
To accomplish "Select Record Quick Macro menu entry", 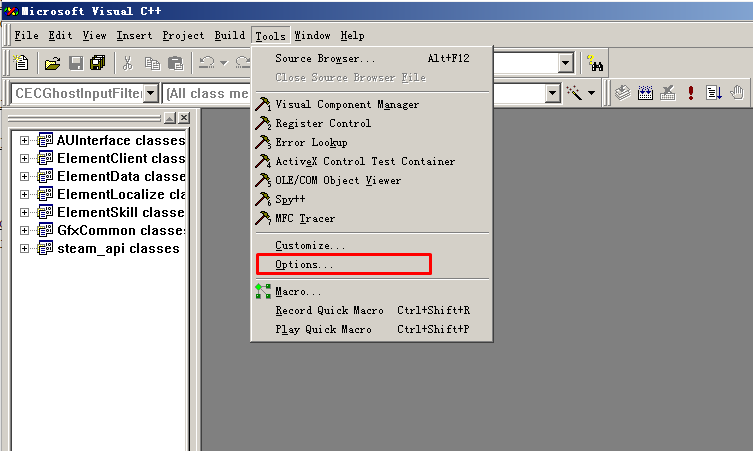I will [x=329, y=310].
